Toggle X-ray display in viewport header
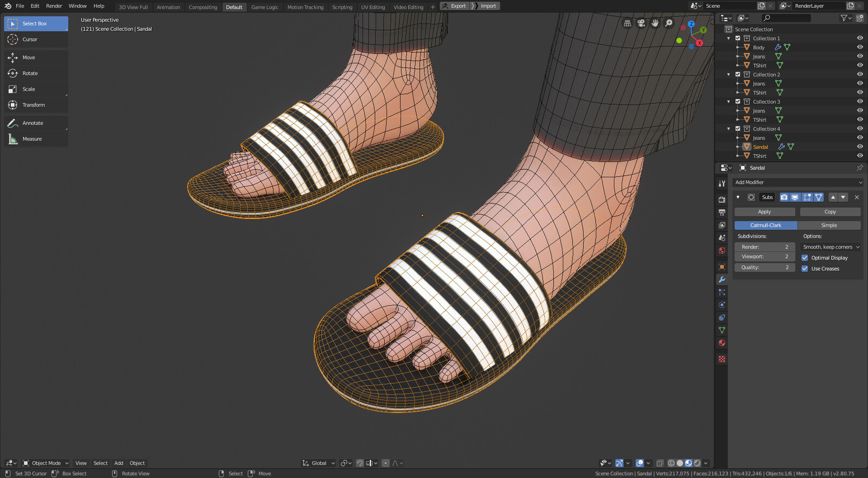The width and height of the screenshot is (868, 478). (x=660, y=463)
